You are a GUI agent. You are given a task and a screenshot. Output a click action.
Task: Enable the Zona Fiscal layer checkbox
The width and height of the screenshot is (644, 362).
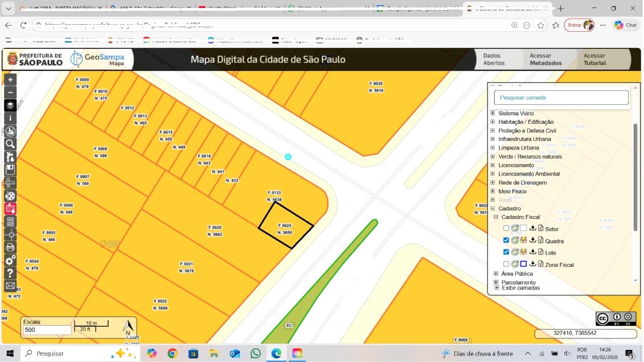coord(506,264)
